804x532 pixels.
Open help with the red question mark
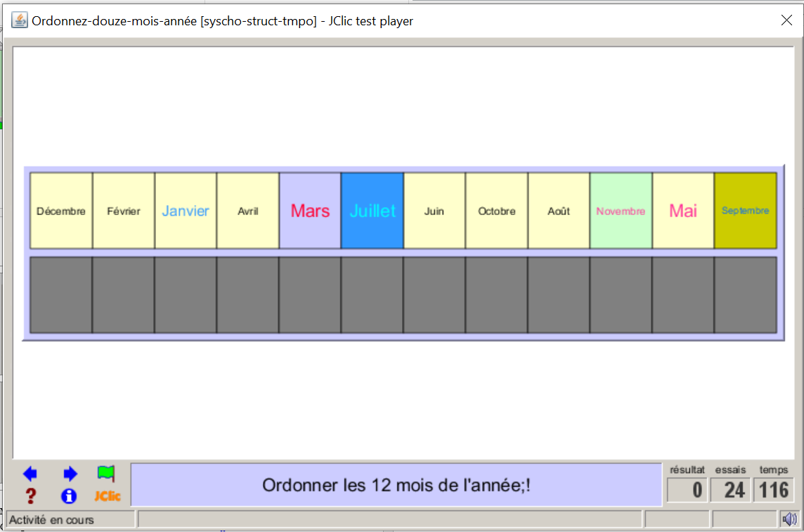30,496
